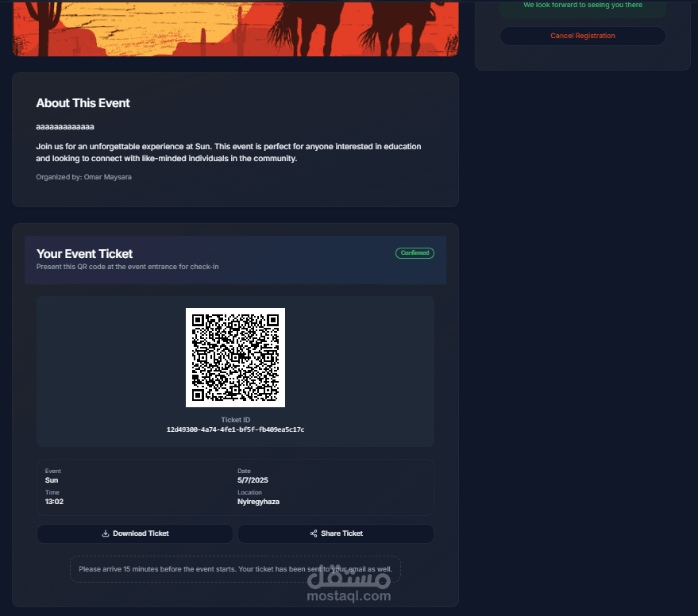This screenshot has width=698, height=616.
Task: Click the 'Please arrive 15 minutes' notice
Action: coord(236,569)
